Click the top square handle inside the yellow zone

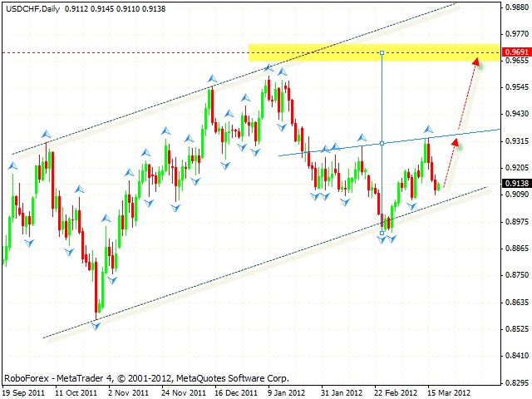(382, 52)
